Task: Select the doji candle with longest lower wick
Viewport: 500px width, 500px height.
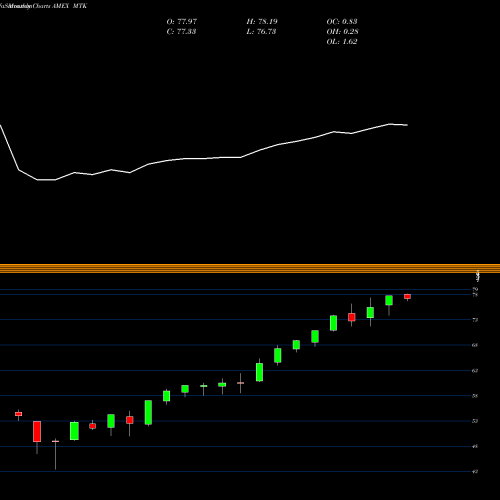Action: (x=55, y=441)
